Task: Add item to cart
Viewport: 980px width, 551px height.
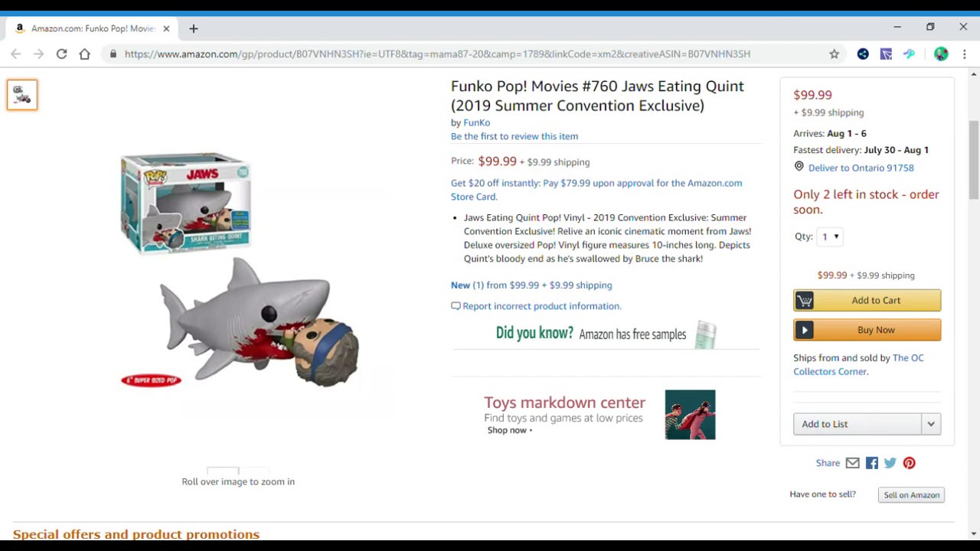Action: coord(867,300)
